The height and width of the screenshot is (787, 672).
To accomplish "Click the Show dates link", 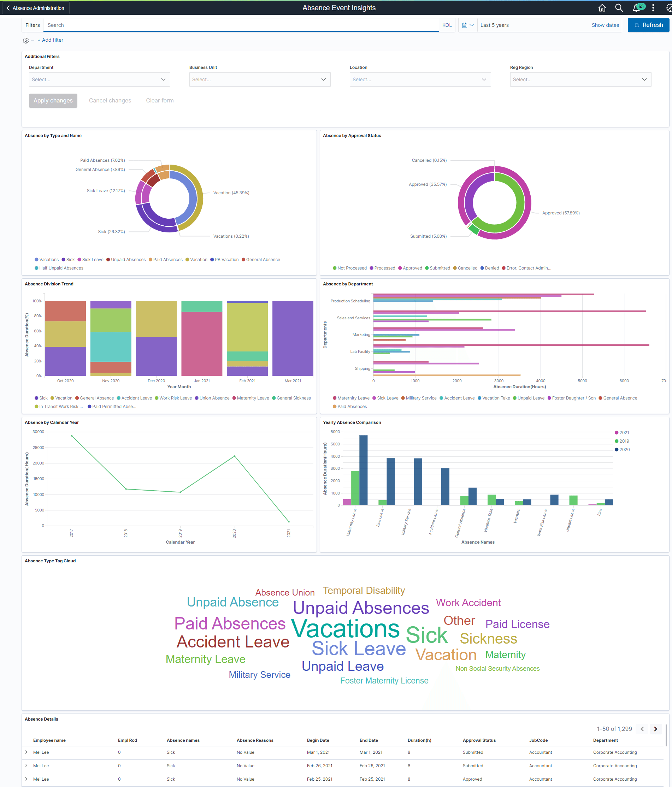I will click(x=605, y=25).
